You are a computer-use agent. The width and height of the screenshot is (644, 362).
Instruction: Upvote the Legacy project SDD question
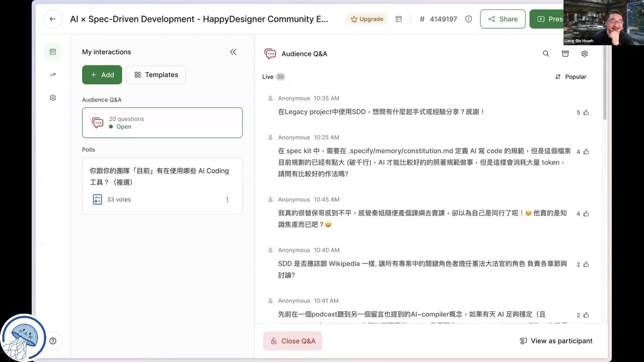[586, 113]
